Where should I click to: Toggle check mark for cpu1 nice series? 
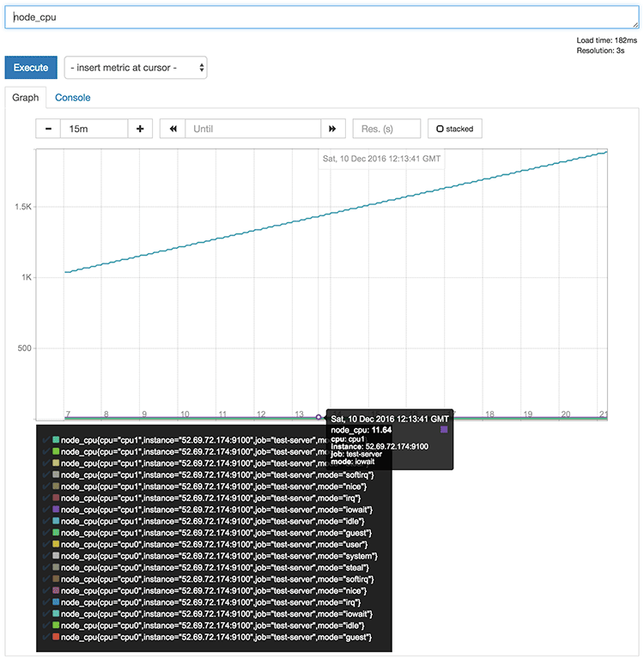46,487
